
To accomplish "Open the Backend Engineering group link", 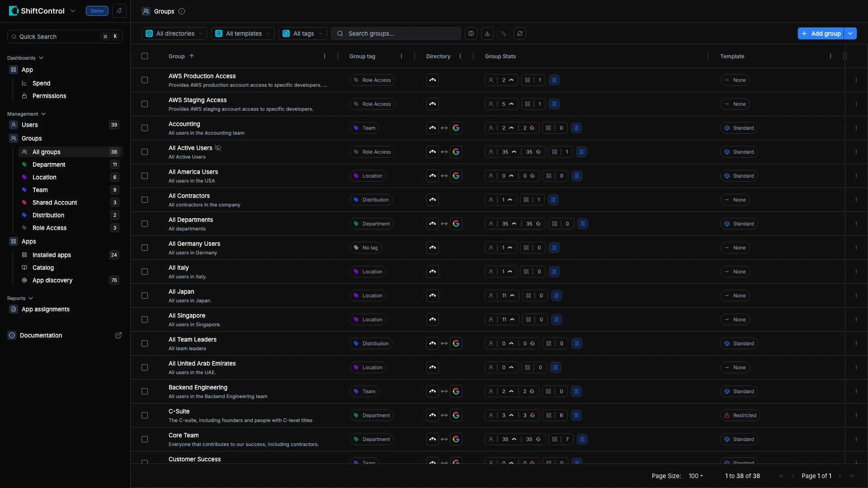I will 198,387.
